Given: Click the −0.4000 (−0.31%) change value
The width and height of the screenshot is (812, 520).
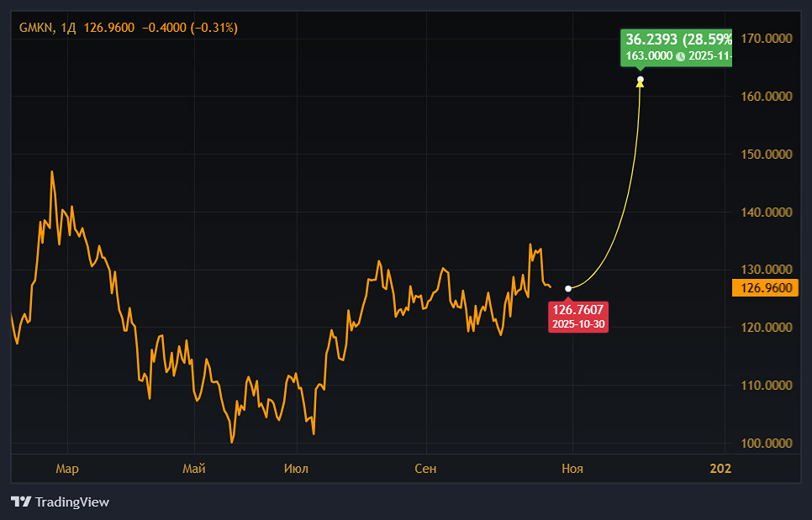Looking at the screenshot, I should click(189, 28).
